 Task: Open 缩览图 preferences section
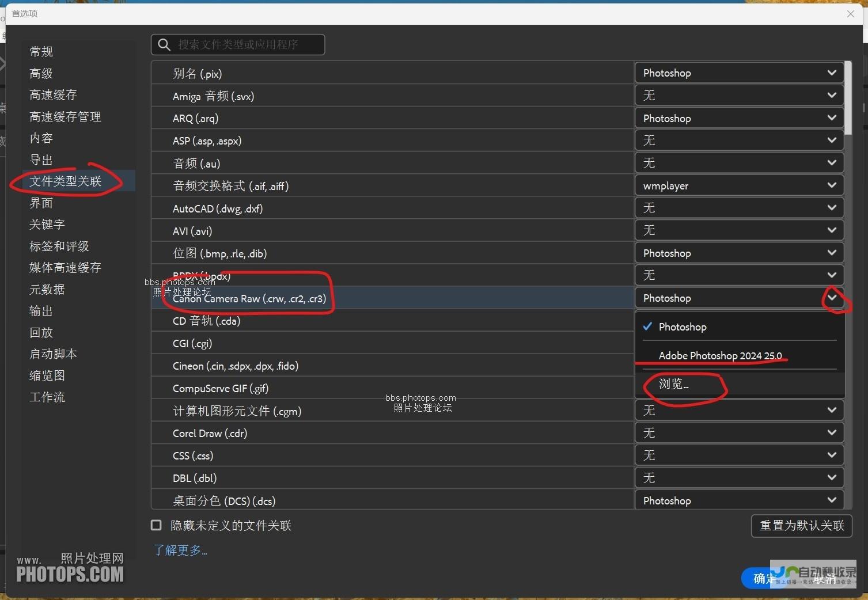[x=47, y=375]
